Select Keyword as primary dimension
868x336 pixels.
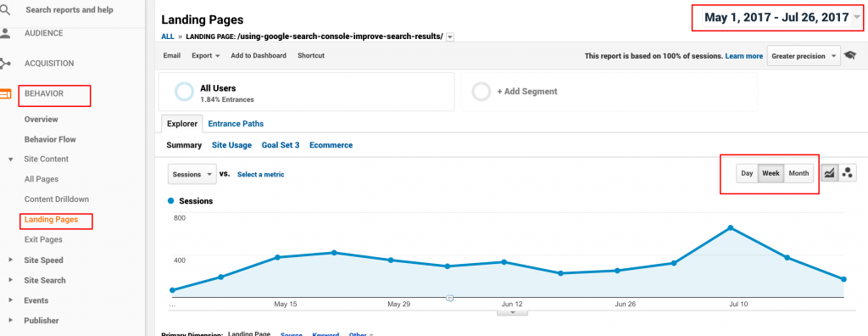(325, 333)
